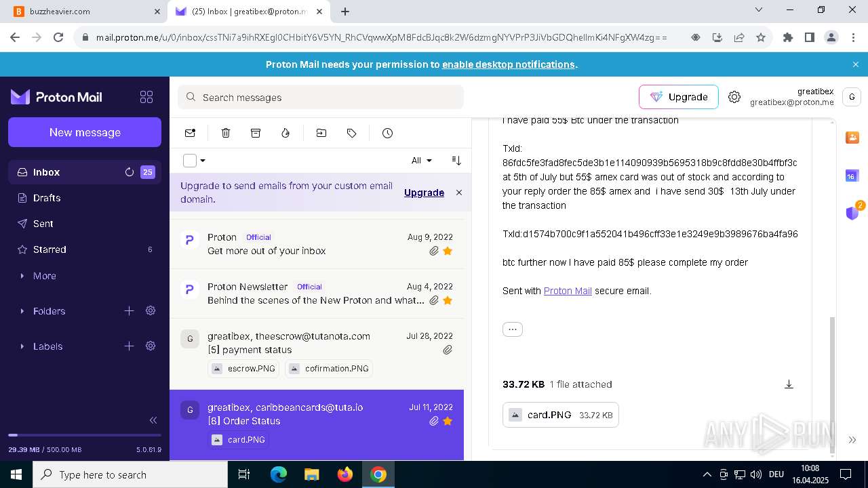
Task: Refresh the Inbox with the reload icon
Action: 130,172
